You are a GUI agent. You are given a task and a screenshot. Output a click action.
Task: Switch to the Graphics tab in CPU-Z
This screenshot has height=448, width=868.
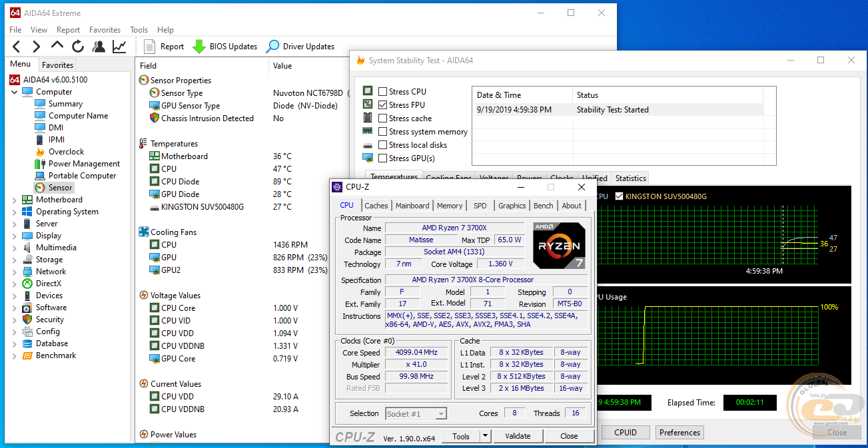click(512, 206)
